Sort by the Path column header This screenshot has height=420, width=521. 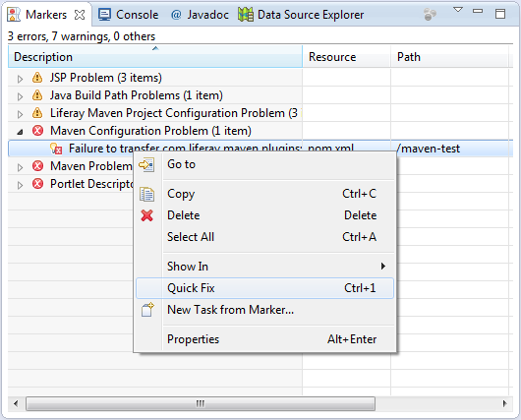point(449,57)
